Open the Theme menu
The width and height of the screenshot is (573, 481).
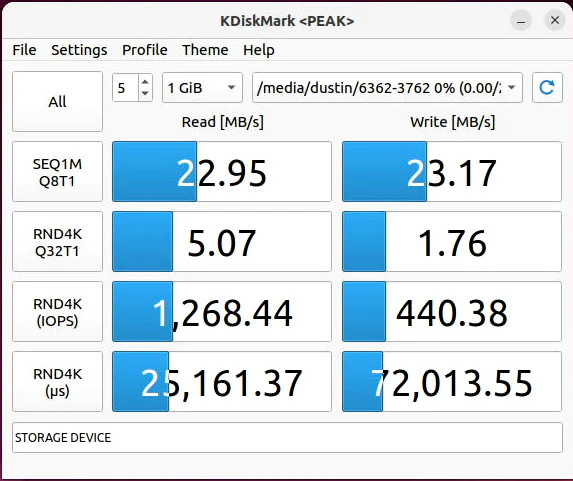coord(205,50)
